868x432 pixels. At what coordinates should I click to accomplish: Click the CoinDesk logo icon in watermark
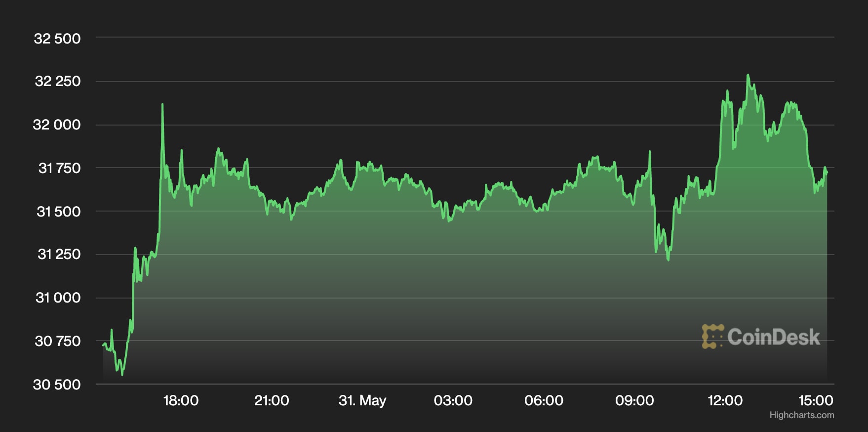(712, 337)
